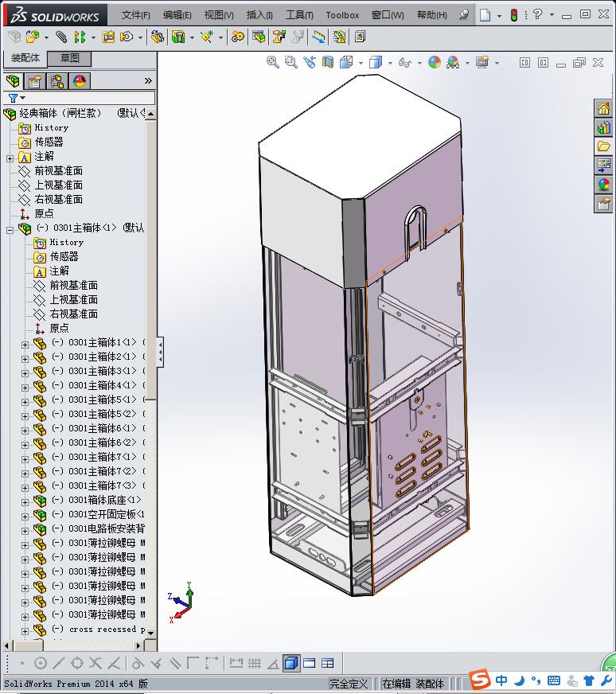Click the Mate paperclip icon
Image resolution: width=616 pixels, height=694 pixels.
click(61, 37)
